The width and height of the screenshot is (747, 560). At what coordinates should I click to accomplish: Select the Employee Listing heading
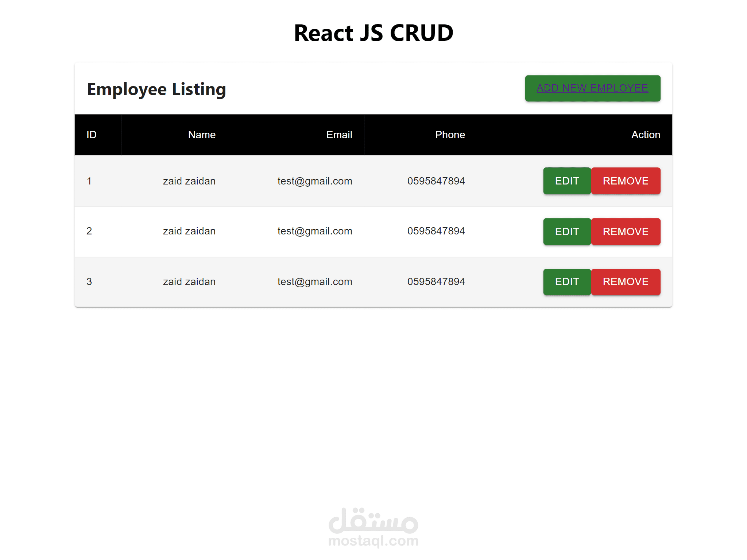(x=156, y=89)
